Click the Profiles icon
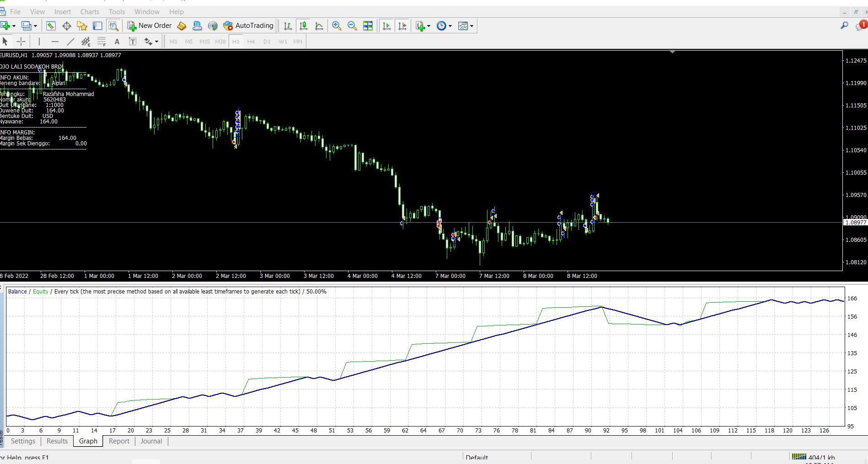 [27, 26]
